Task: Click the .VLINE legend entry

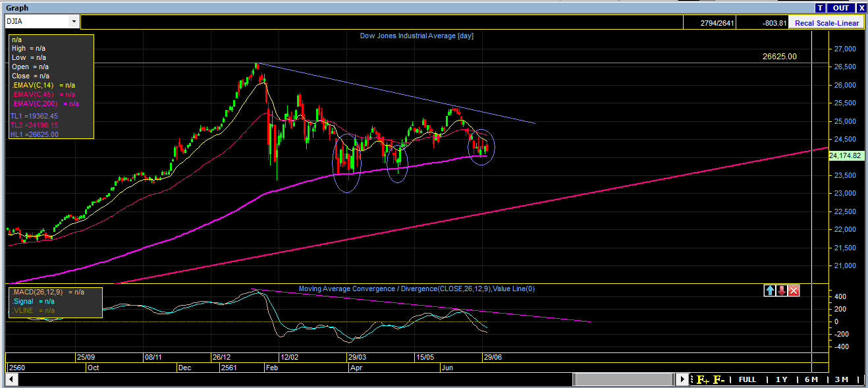Action: pos(33,310)
